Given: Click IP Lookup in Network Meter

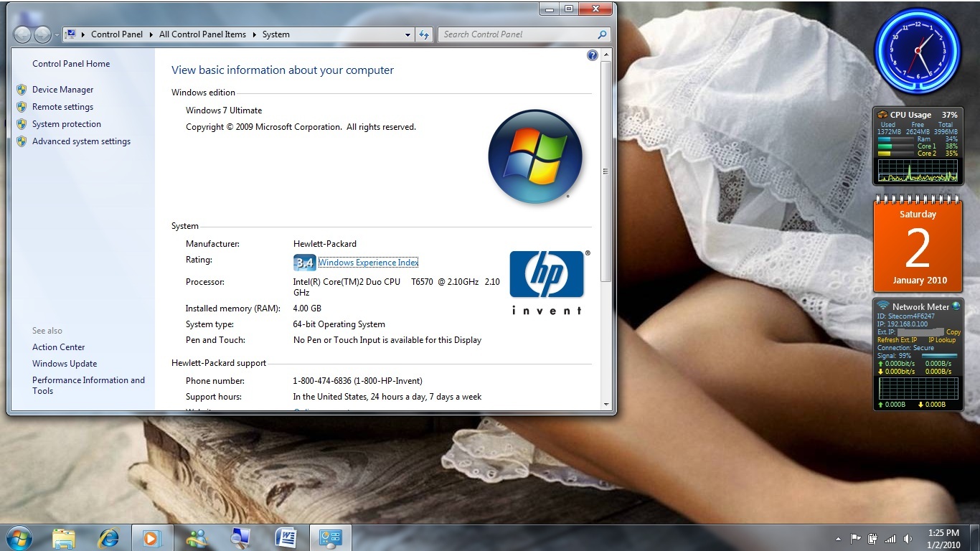Looking at the screenshot, I should 942,340.
